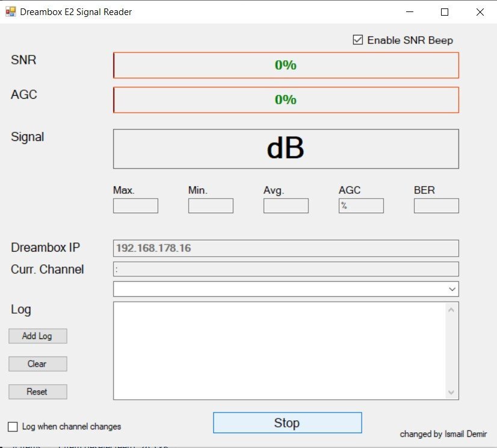Click the AGC percent field

point(361,206)
